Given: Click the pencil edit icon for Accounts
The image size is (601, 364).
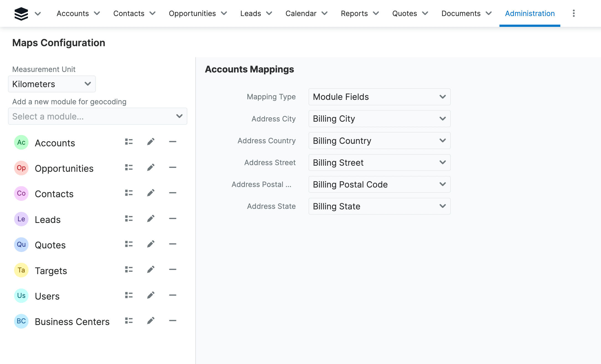Looking at the screenshot, I should point(151,142).
